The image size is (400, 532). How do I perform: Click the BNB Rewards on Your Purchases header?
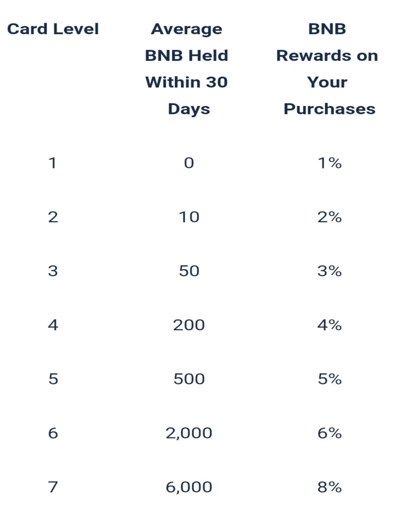point(328,69)
